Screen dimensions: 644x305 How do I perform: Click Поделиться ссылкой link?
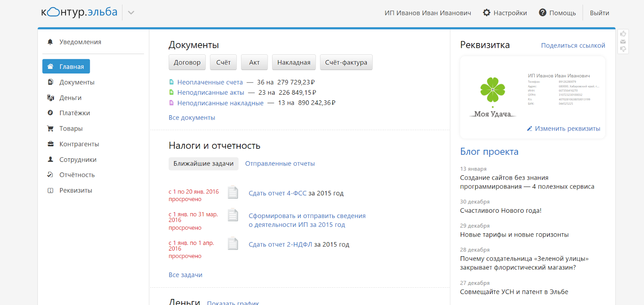[573, 46]
